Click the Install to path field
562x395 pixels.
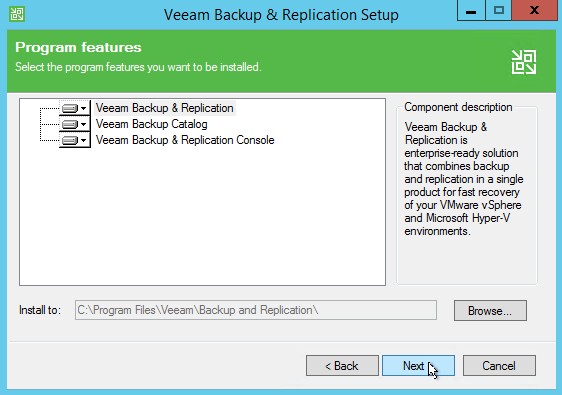tap(256, 310)
